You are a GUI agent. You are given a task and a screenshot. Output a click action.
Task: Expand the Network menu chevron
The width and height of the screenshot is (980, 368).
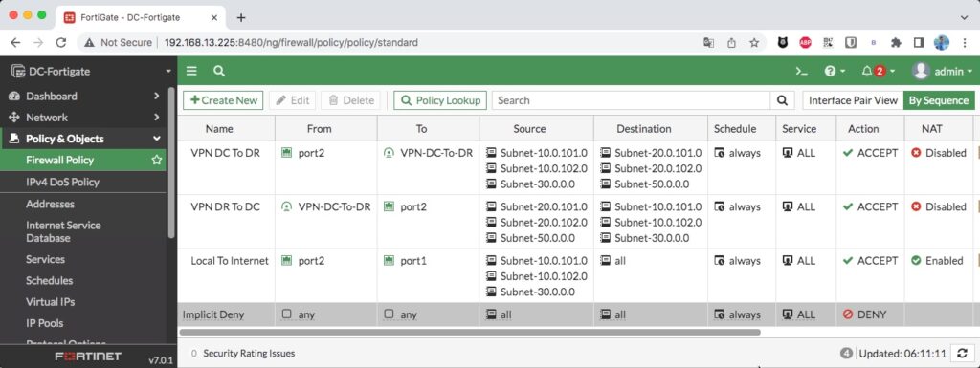156,118
